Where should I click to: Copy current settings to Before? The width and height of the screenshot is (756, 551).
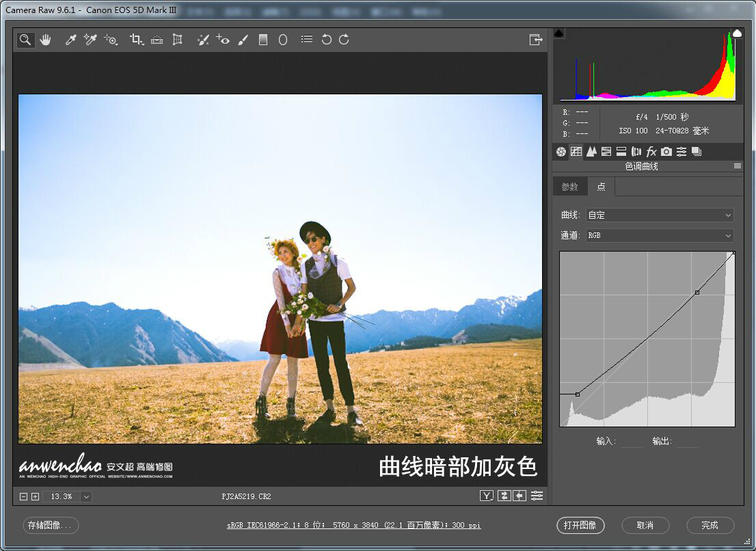pyautogui.click(x=519, y=496)
